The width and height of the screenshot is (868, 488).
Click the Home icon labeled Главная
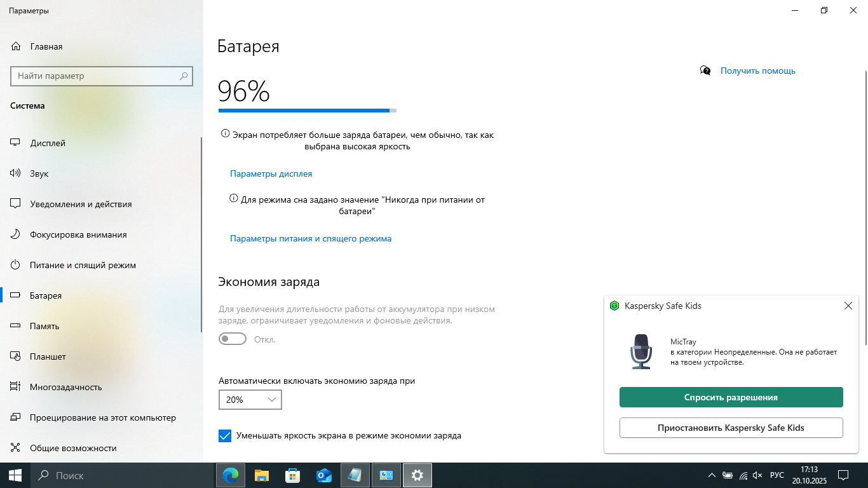(x=16, y=46)
